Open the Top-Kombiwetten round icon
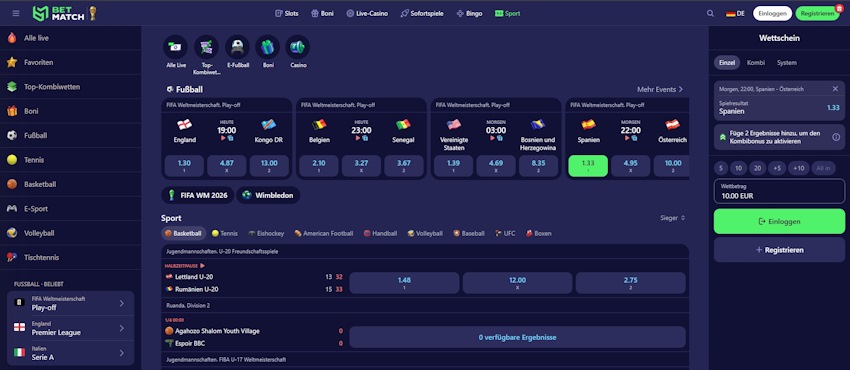The width and height of the screenshot is (850, 370). pos(206,47)
